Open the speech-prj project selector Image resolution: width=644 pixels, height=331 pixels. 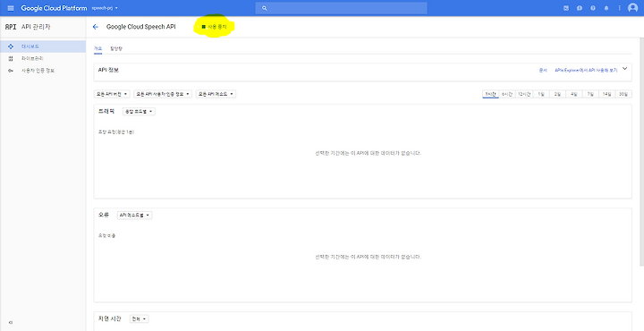[105, 8]
